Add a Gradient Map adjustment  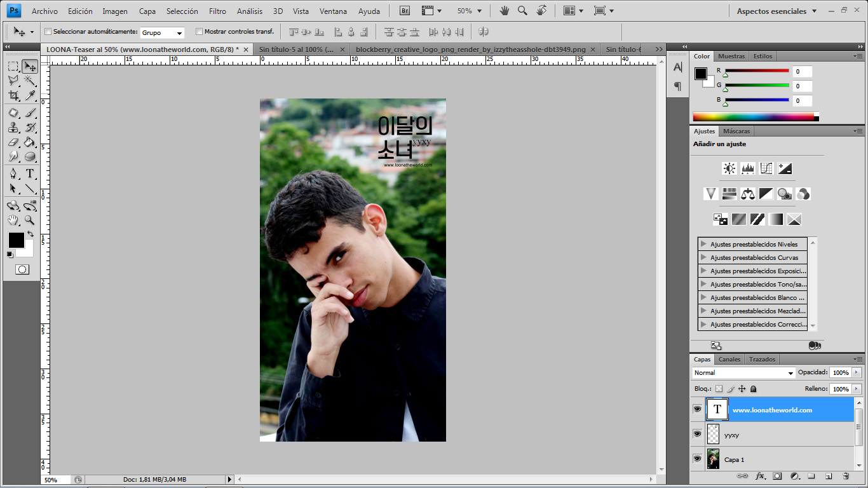(776, 219)
